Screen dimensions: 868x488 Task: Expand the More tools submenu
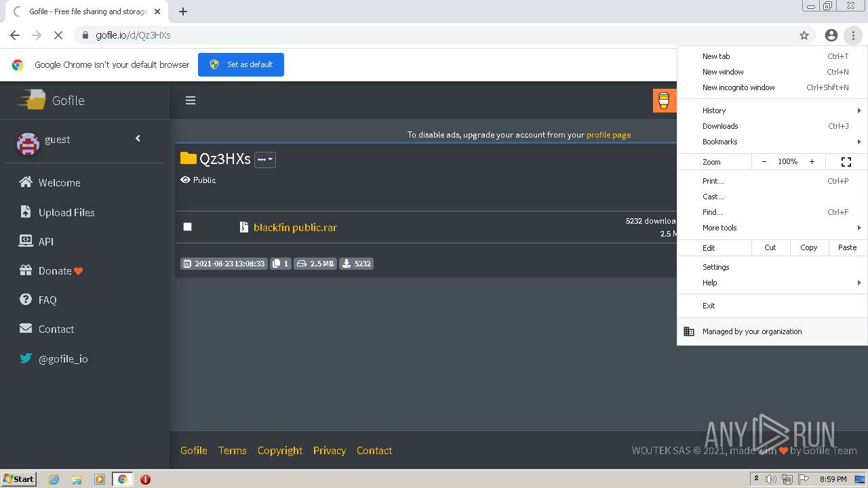tap(772, 228)
